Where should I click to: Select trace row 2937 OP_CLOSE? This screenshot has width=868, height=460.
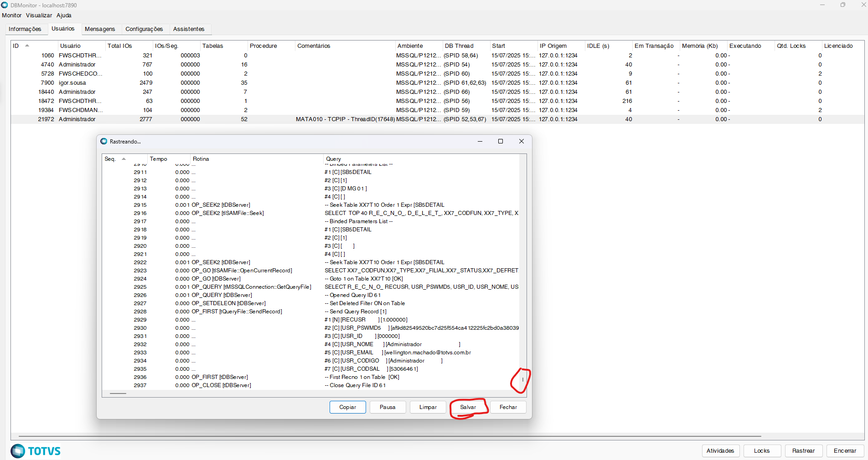[x=310, y=385]
